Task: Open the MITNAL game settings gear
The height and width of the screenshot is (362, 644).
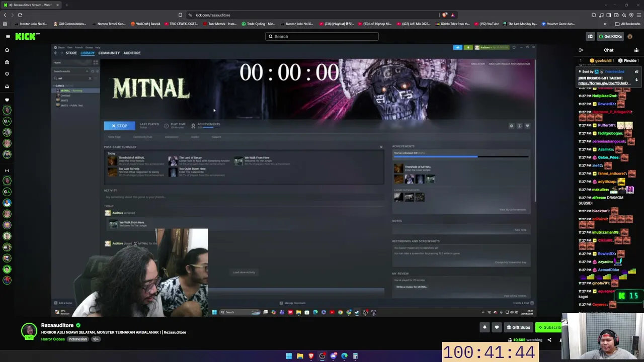Action: point(512,126)
